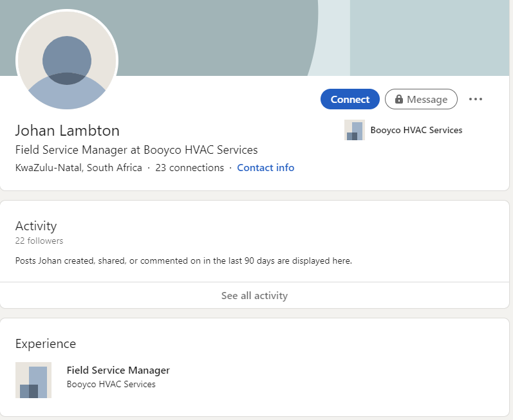
Task: Select See all activity
Action: coord(254,296)
